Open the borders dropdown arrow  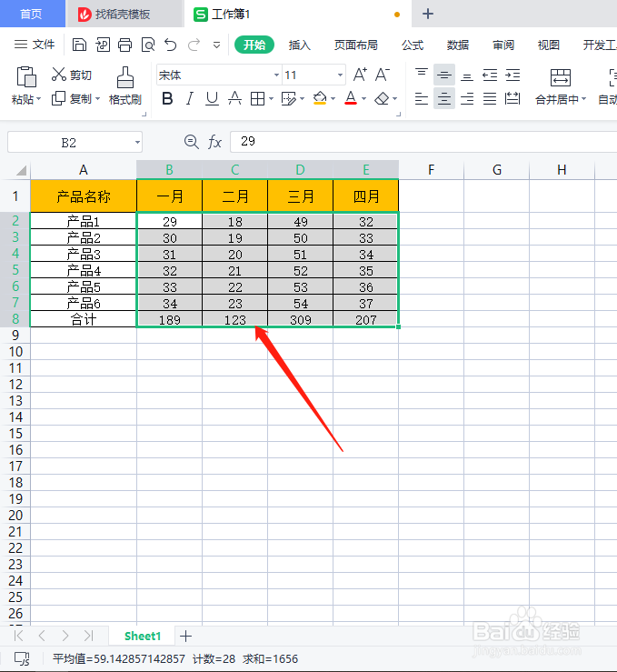tap(271, 99)
